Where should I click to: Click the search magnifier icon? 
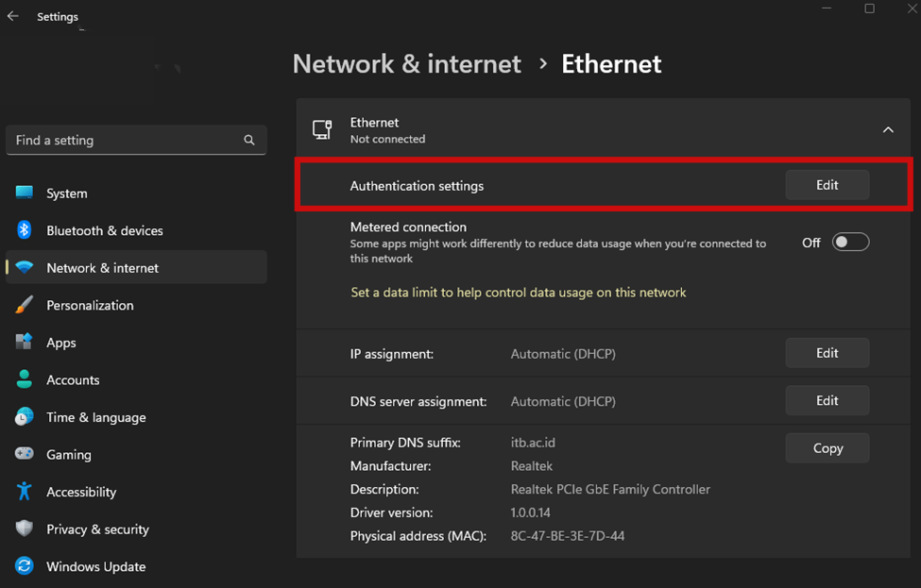click(x=249, y=140)
